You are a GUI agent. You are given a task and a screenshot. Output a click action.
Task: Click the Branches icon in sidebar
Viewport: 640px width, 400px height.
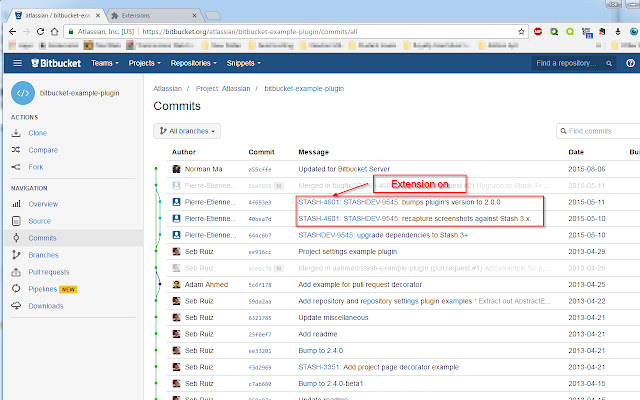16,255
